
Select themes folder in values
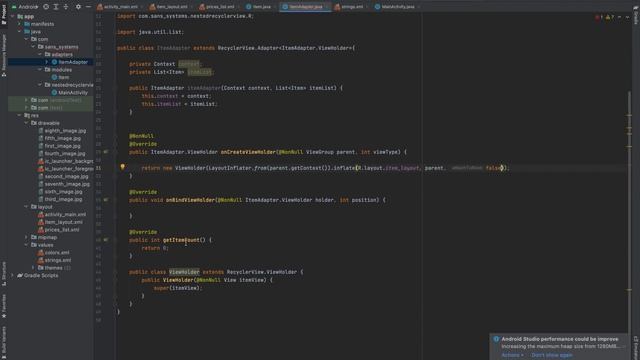pos(54,268)
